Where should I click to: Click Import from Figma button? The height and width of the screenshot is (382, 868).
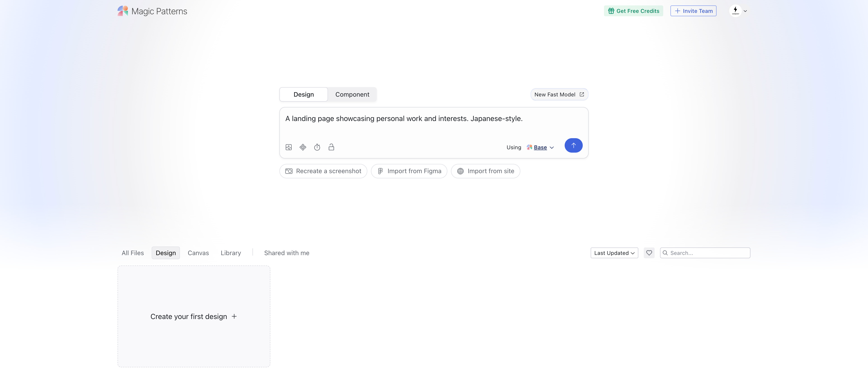409,171
